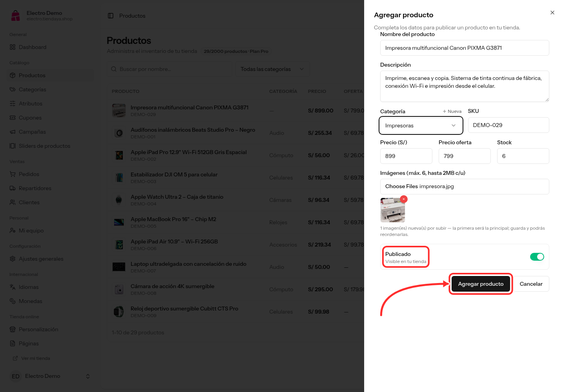Click the Mi equipo user icon
The height and width of the screenshot is (392, 565).
click(x=13, y=230)
